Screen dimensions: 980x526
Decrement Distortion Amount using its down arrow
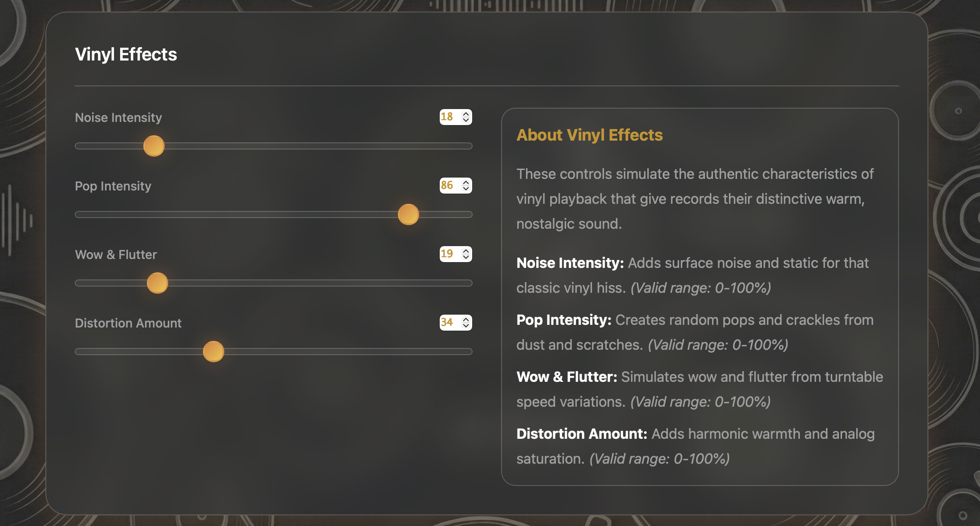465,326
